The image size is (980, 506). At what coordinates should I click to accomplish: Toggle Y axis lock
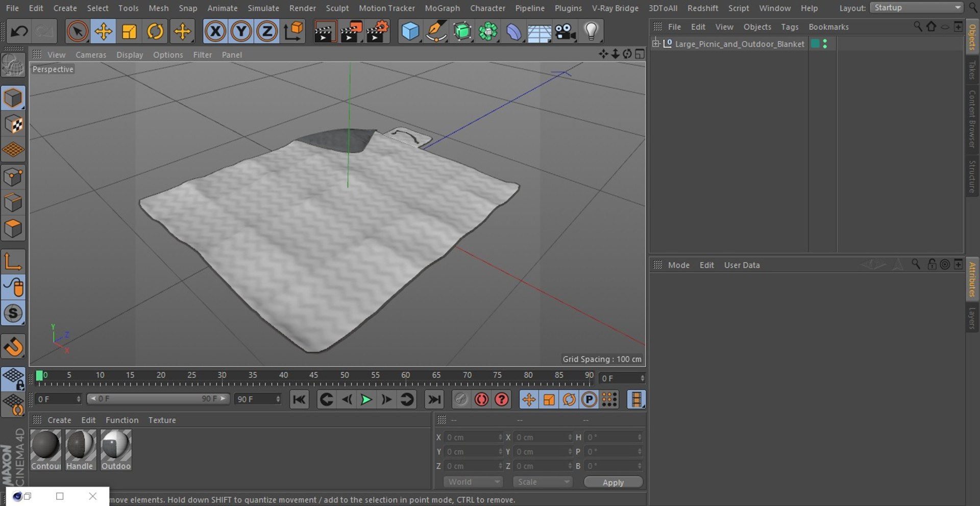[x=241, y=32]
